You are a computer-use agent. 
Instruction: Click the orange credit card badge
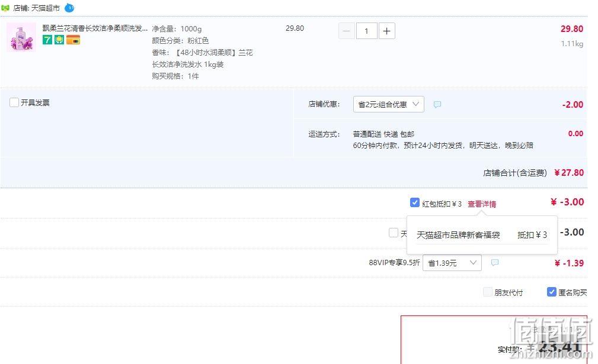[73, 40]
